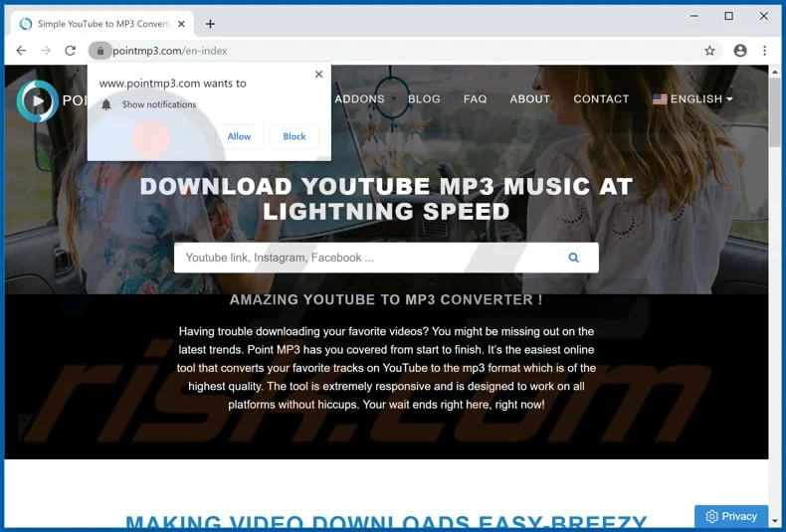Open the FAQ page

[x=476, y=99]
